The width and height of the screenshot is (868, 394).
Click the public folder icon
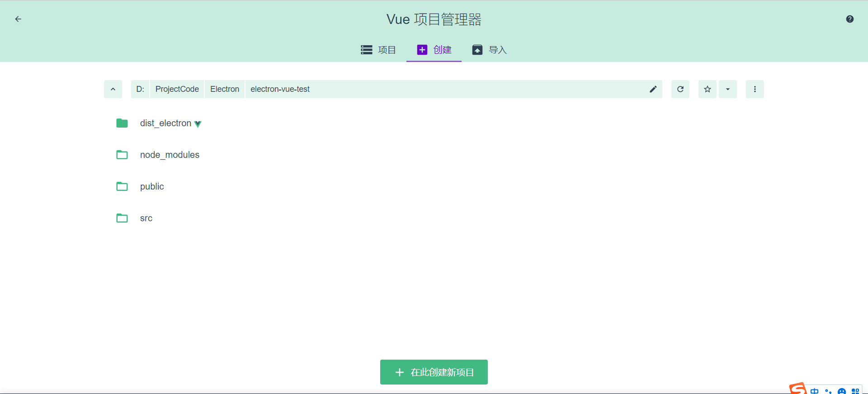pyautogui.click(x=122, y=186)
